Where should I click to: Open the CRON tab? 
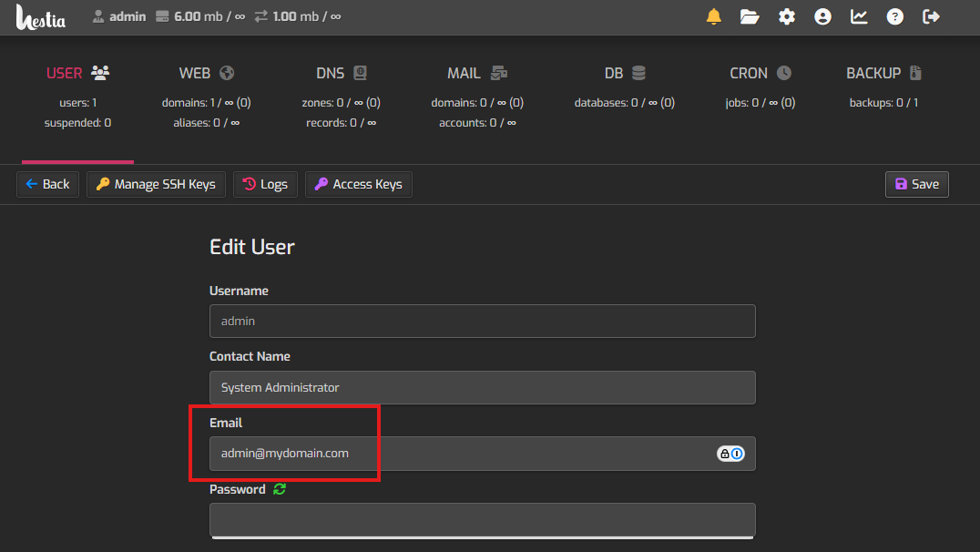[760, 73]
